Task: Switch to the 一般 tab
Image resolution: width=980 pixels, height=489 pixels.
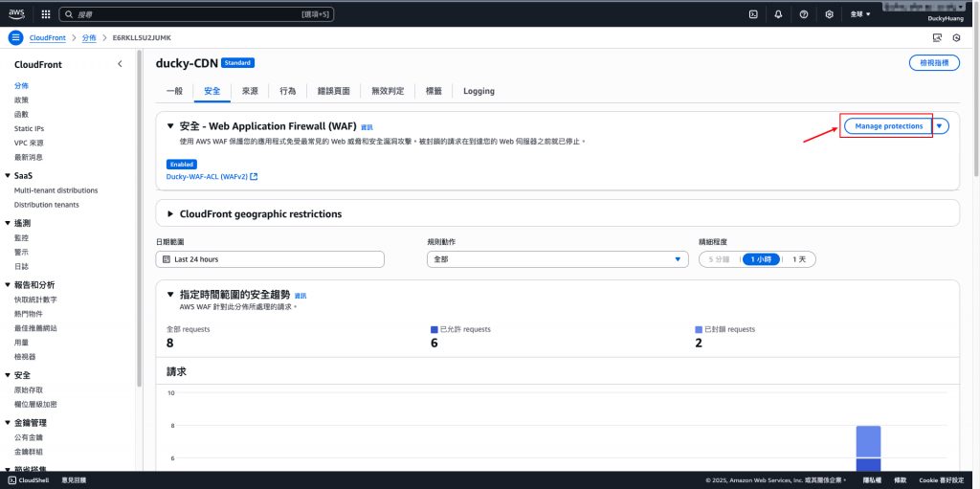Action: [174, 91]
